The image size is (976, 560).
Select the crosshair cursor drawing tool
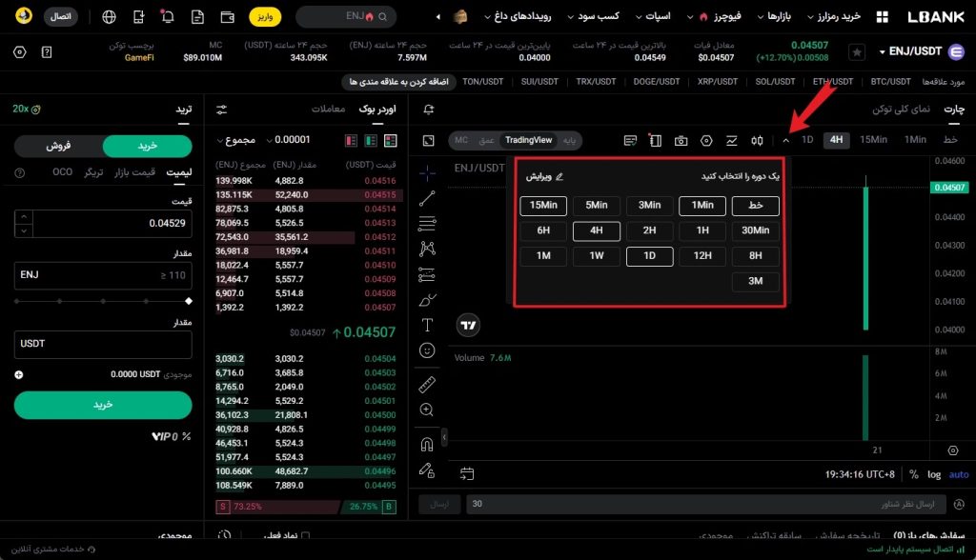click(427, 173)
